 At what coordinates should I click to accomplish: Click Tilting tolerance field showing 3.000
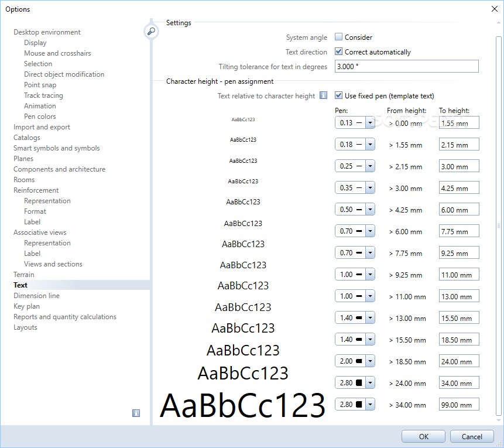coord(407,66)
